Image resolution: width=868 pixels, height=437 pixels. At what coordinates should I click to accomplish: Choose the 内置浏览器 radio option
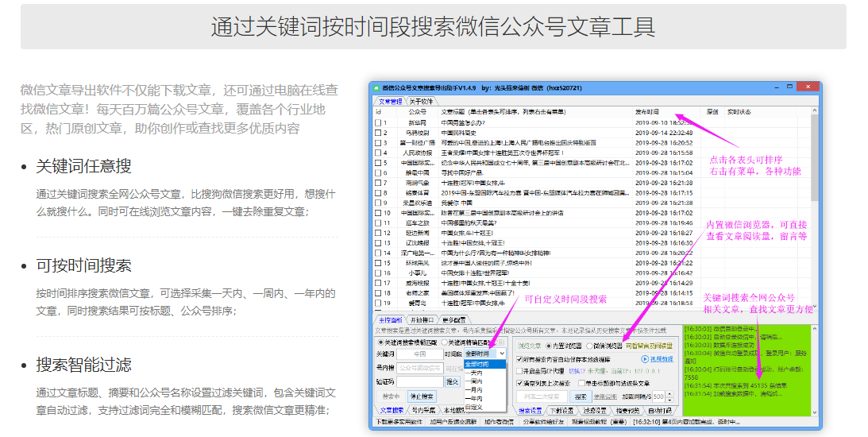pyautogui.click(x=549, y=346)
